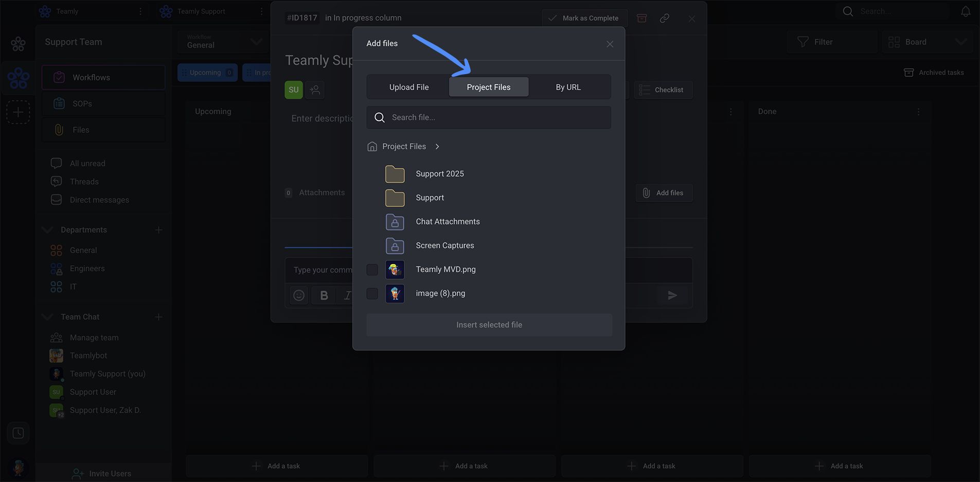Switch to the Upload File tab
The height and width of the screenshot is (482, 980).
[x=408, y=87]
